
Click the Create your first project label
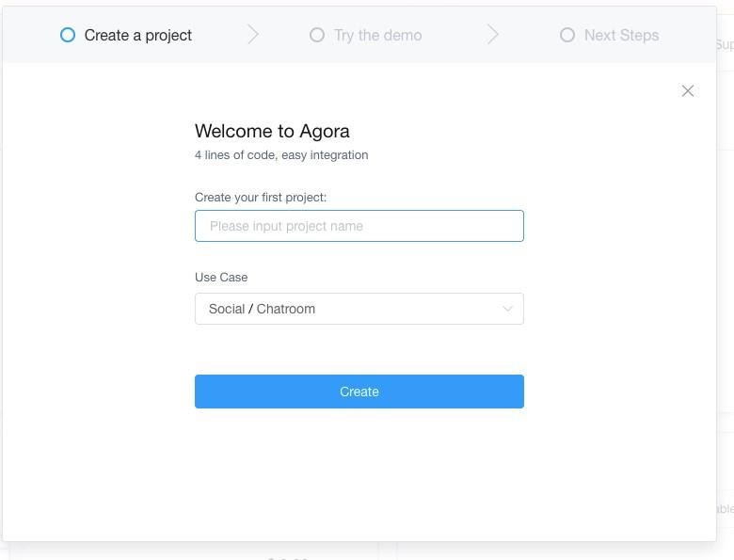click(261, 198)
